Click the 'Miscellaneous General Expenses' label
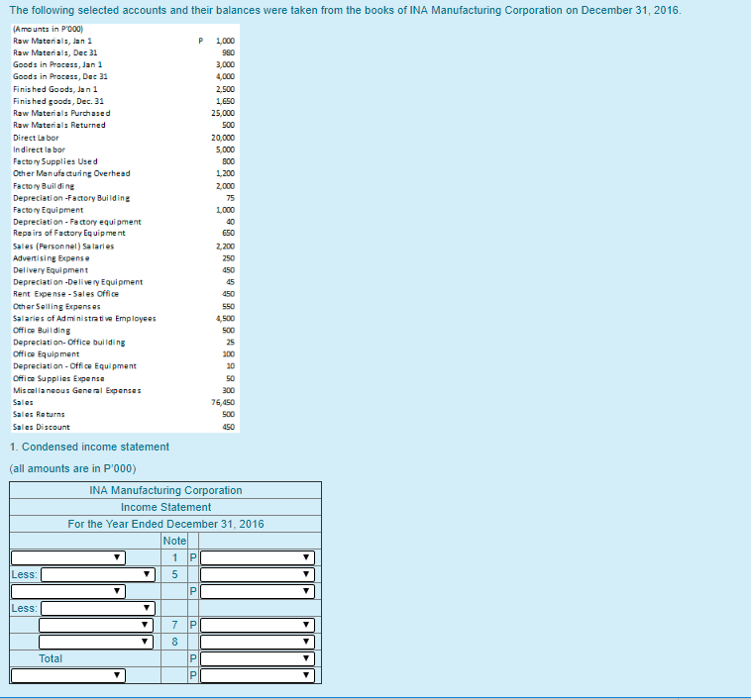751x700 pixels. click(77, 390)
